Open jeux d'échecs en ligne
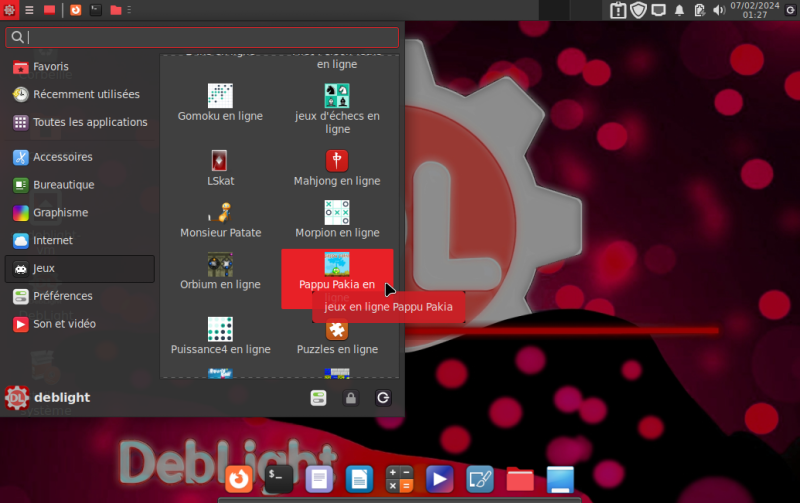Viewport: 800px width, 503px height. pyautogui.click(x=337, y=108)
